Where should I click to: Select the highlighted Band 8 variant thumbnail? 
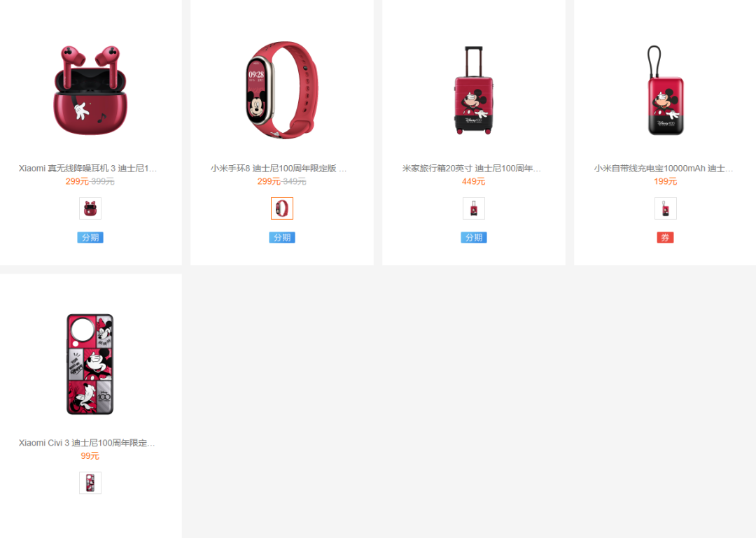[x=282, y=208]
